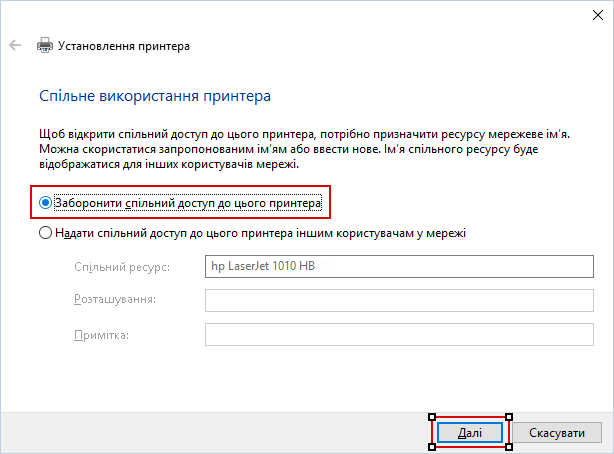Click the printer icon in the header
The width and height of the screenshot is (614, 454).
45,46
